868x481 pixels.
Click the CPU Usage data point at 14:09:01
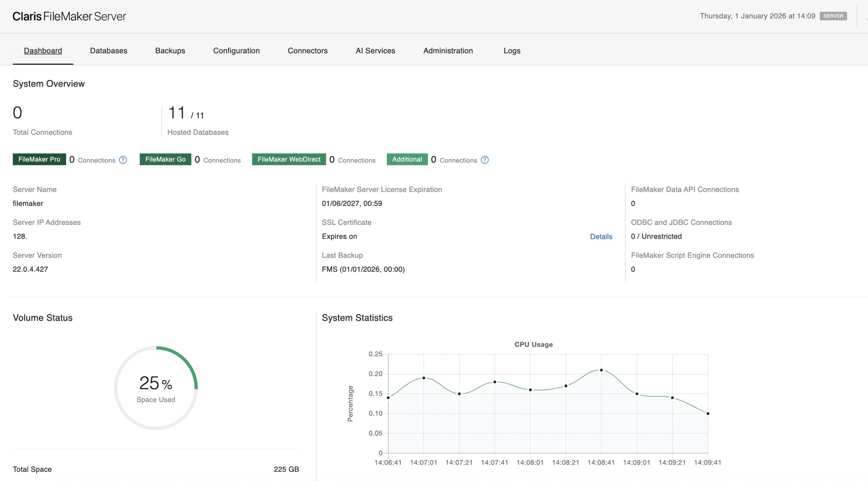637,394
